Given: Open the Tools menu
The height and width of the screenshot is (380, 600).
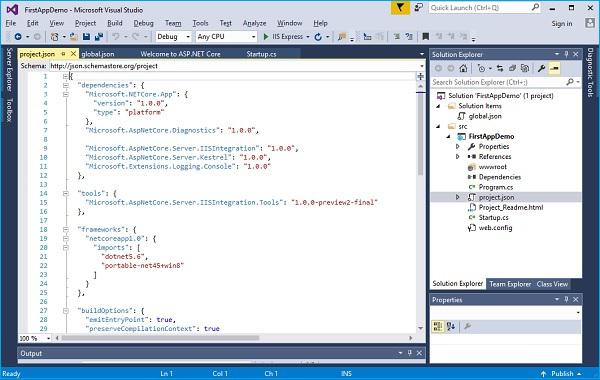Looking at the screenshot, I should click(x=200, y=23).
